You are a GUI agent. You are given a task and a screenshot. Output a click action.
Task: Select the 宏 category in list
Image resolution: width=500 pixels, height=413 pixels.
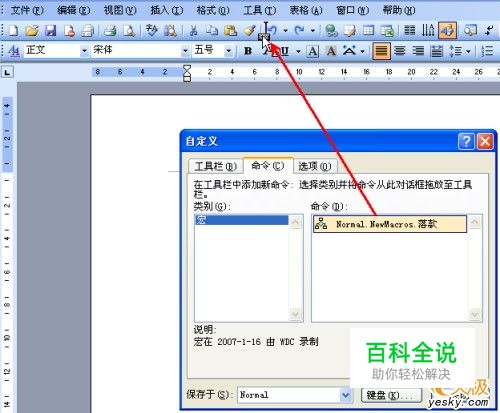pos(241,220)
